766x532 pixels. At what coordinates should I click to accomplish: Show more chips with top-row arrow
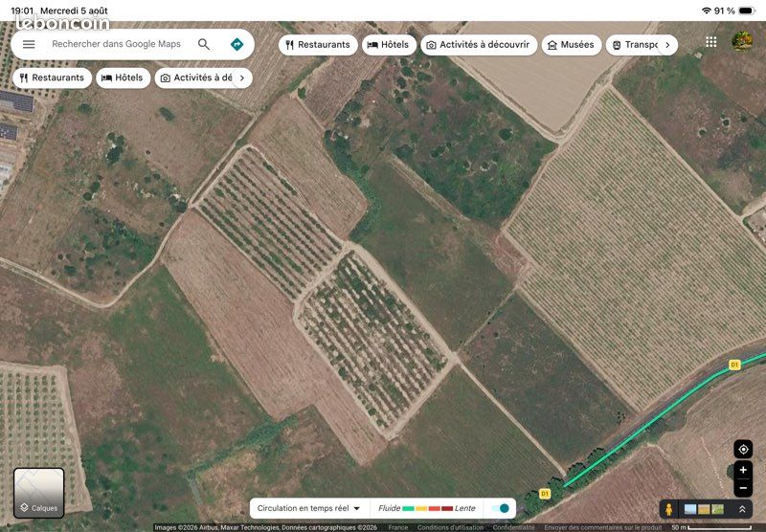[667, 45]
